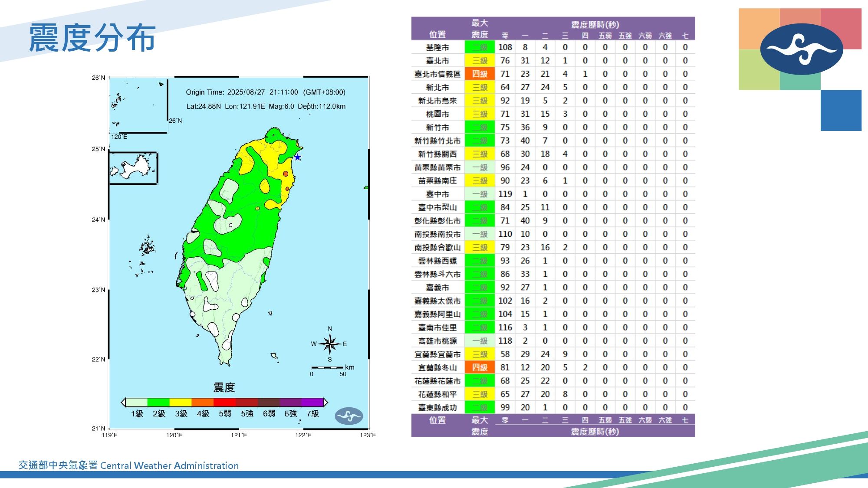
Task: Click the 宜蘭縣冬山 row label
Action: tap(437, 367)
